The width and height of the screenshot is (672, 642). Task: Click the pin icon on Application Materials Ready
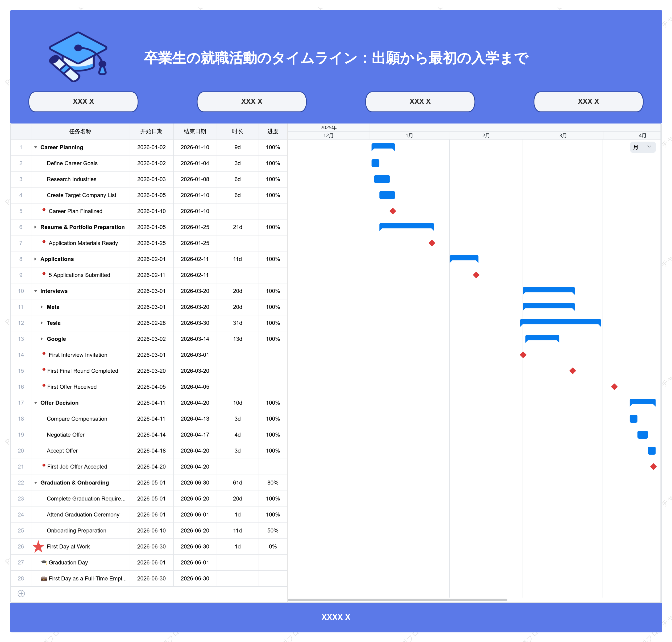tap(44, 243)
